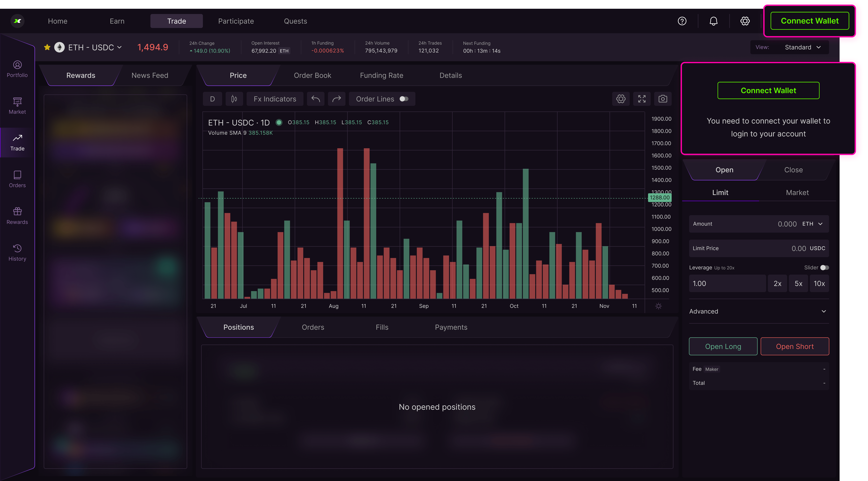Open Trade in the sidebar
Screen dimensions: 868x481
pos(17,142)
